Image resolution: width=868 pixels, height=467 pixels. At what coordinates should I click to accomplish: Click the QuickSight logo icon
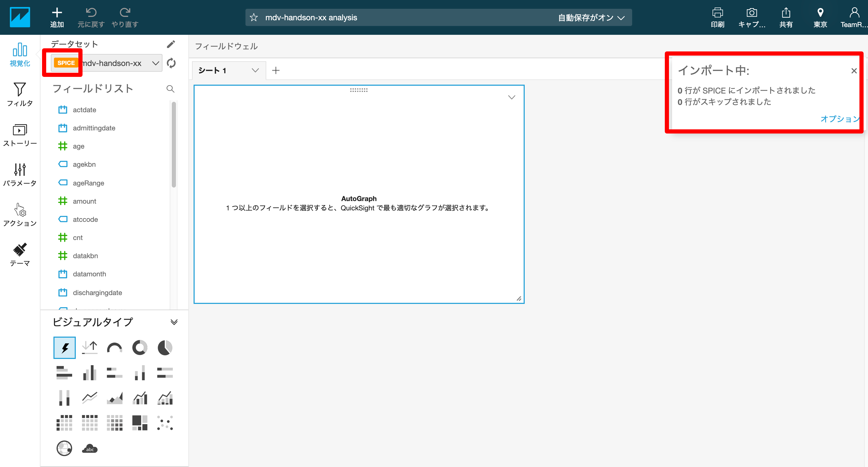[20, 17]
